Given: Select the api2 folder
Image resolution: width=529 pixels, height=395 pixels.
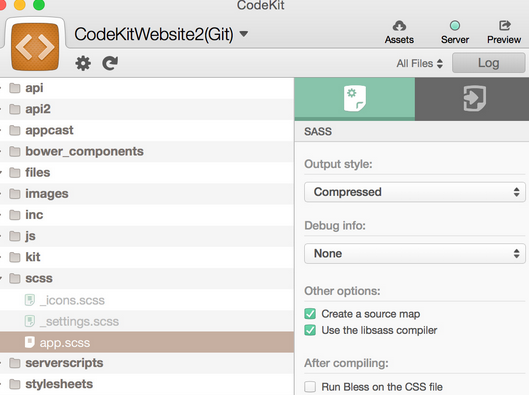Looking at the screenshot, I should 147,109.
